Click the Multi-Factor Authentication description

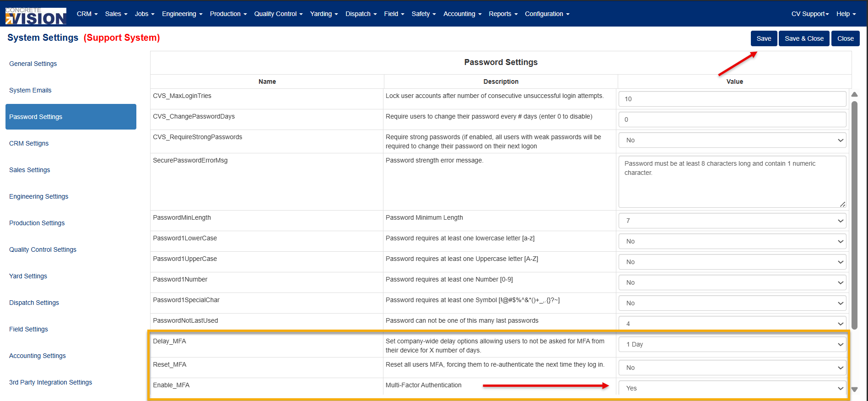(x=423, y=385)
